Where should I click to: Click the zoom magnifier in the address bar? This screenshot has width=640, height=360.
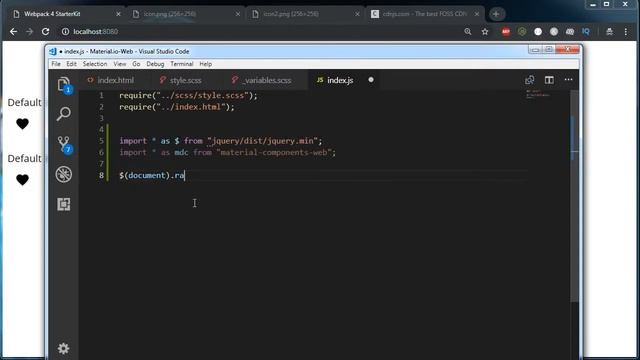468,31
